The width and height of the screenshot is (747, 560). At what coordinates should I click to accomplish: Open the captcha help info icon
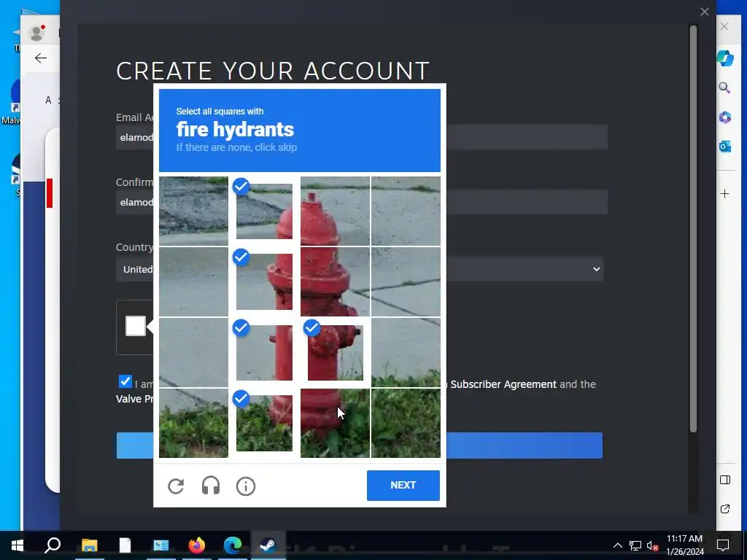(x=246, y=486)
